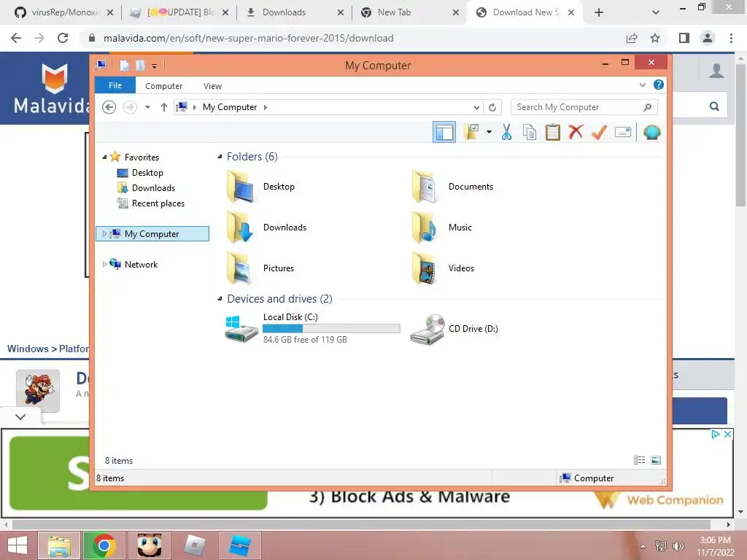Switch to the Downloads Chrome tab

pyautogui.click(x=295, y=12)
